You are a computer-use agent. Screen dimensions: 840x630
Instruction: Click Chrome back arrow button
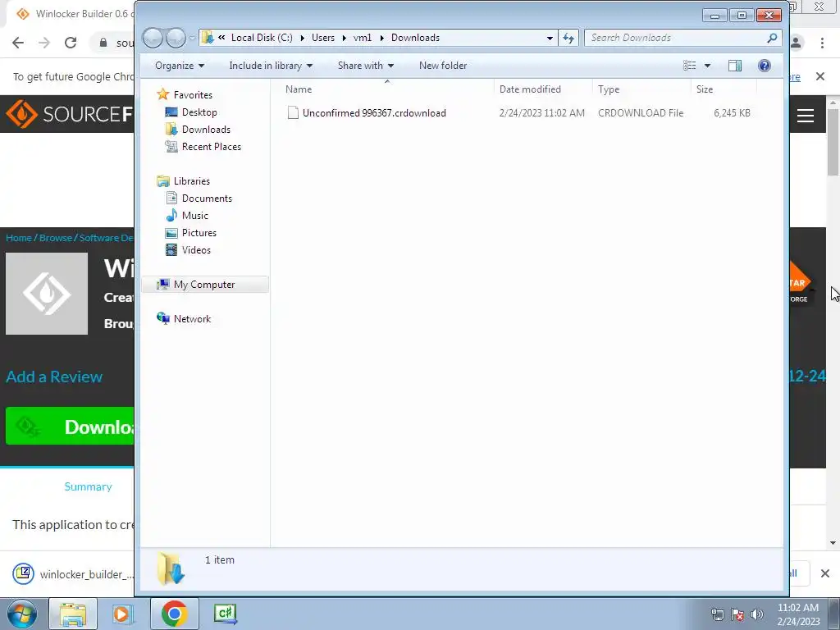point(18,43)
